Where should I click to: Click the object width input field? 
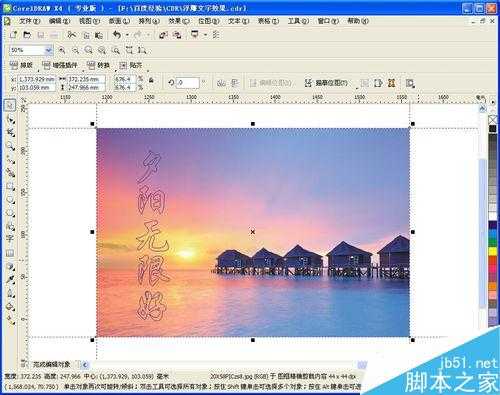point(87,79)
